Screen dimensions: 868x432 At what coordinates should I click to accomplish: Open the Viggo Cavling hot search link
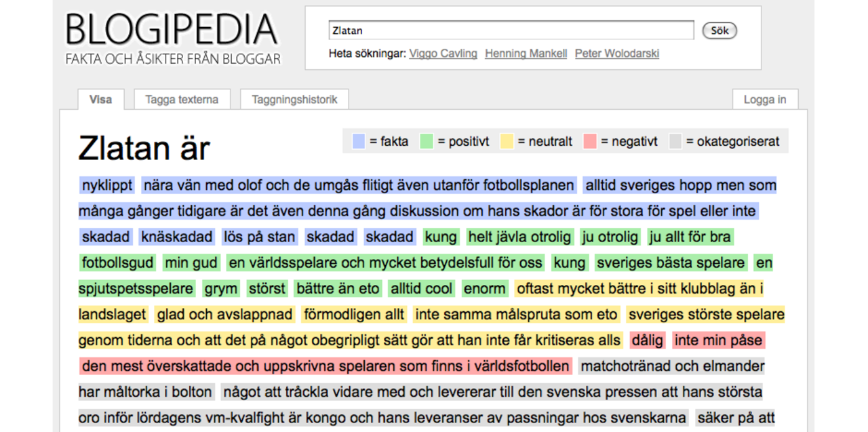click(443, 54)
